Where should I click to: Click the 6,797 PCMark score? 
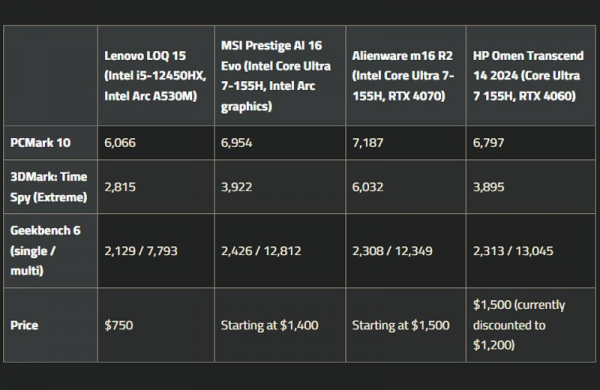(488, 143)
